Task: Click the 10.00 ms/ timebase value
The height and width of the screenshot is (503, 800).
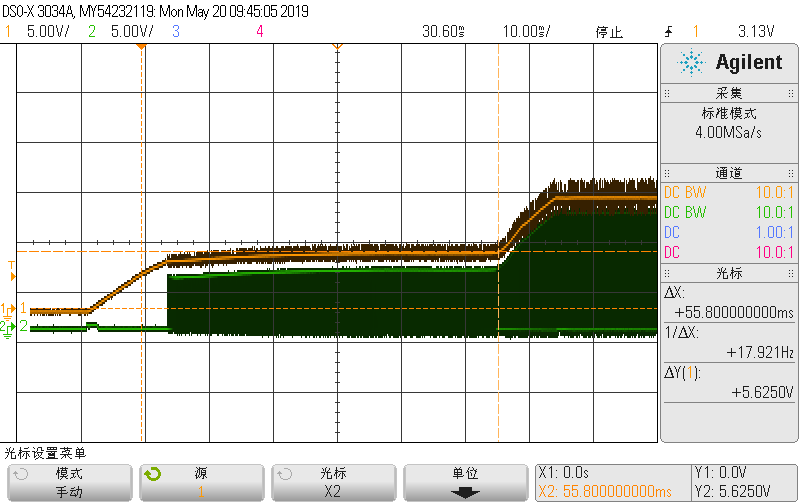Action: click(x=526, y=32)
